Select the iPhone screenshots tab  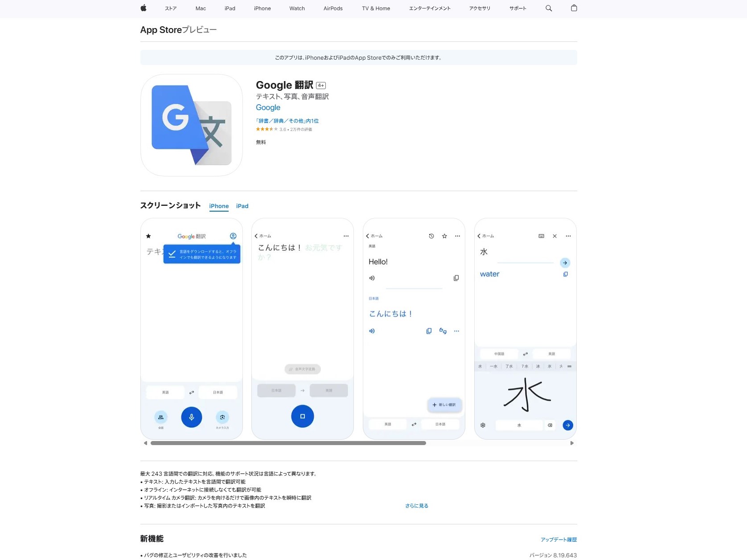click(219, 206)
